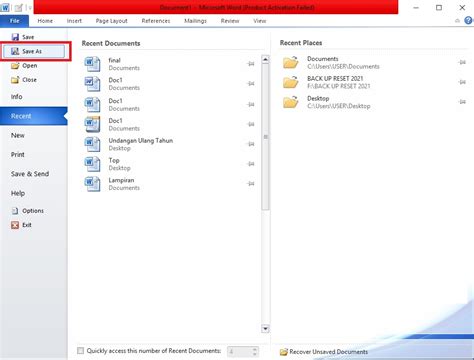Open the New document section
474x360 pixels.
coord(18,135)
